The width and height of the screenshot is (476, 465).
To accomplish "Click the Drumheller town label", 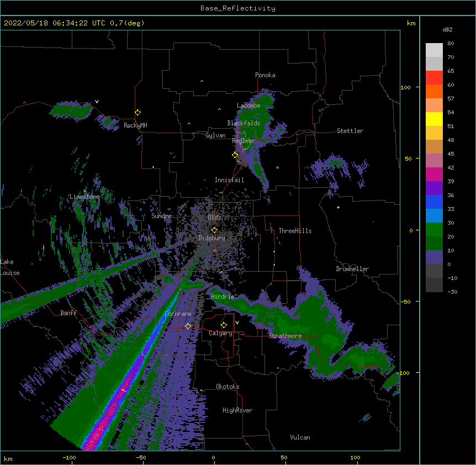I will pos(352,269).
